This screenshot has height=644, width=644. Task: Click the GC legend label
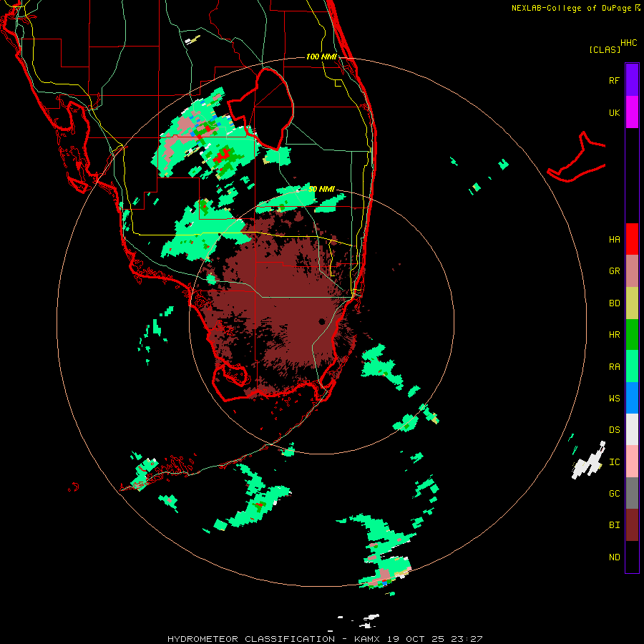[614, 494]
